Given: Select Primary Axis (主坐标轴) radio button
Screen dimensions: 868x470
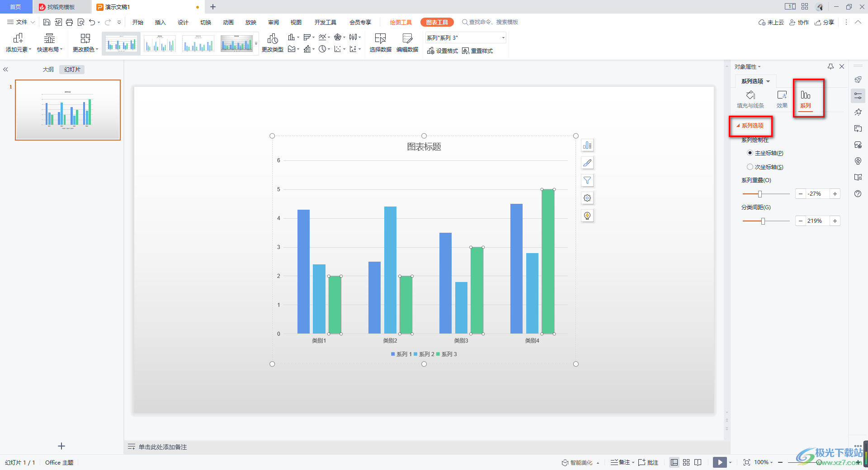Looking at the screenshot, I should pos(750,153).
